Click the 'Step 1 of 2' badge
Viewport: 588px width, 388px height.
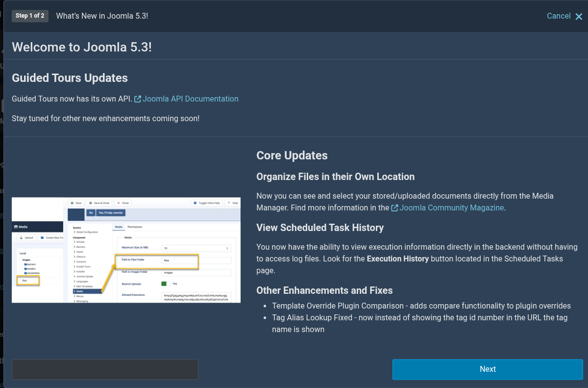(30, 16)
